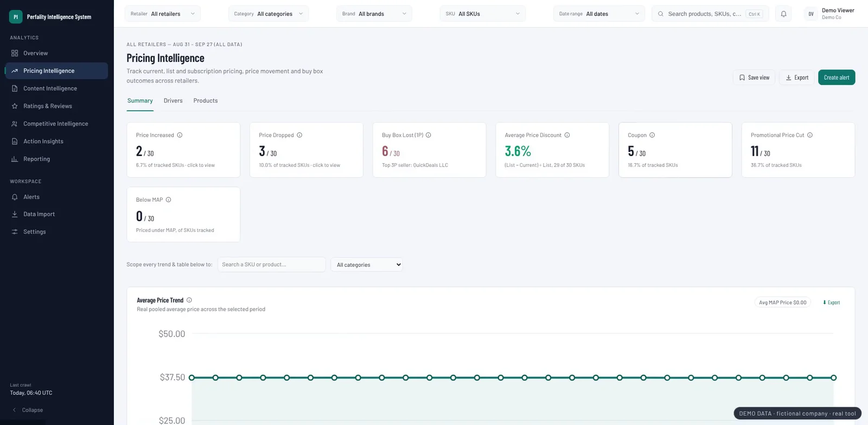868x425 pixels.
Task: Switch to the Drivers tab
Action: pos(173,101)
